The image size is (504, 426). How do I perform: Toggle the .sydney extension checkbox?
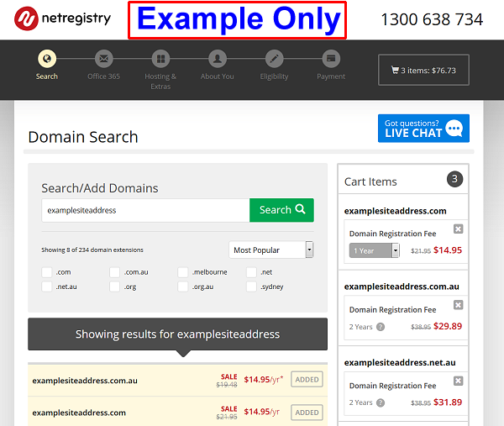pos(252,287)
